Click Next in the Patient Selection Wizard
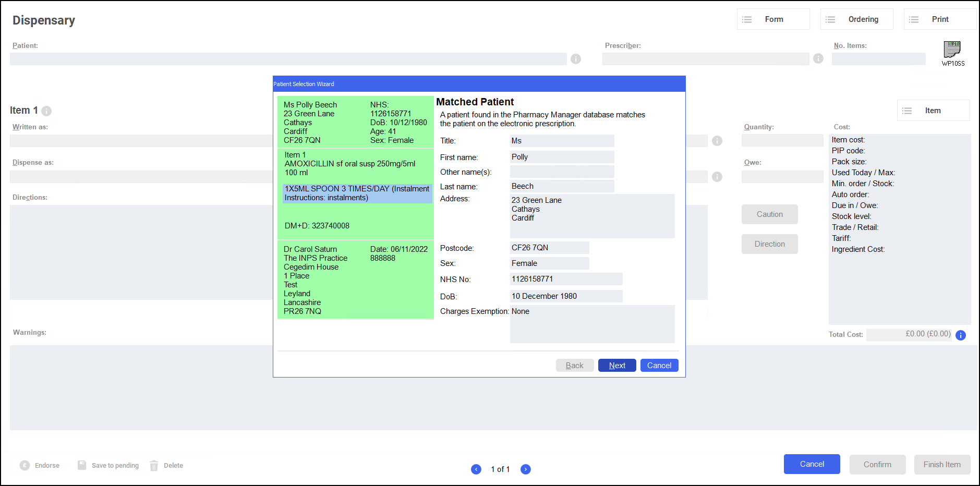Viewport: 980px width, 486px height. point(617,366)
